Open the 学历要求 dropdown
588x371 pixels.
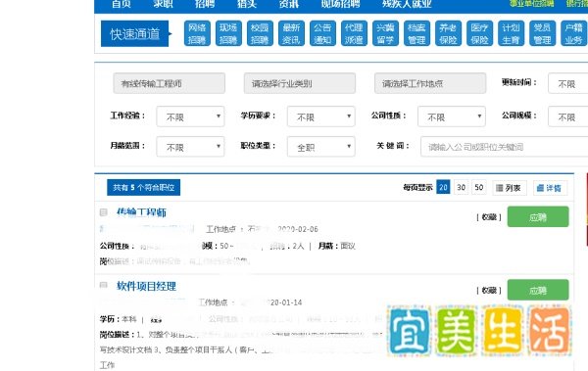tap(321, 116)
